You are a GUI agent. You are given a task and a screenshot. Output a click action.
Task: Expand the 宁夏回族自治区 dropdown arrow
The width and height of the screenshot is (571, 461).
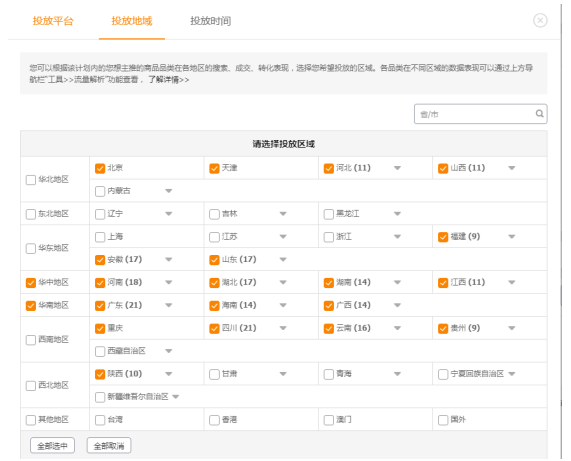point(512,374)
